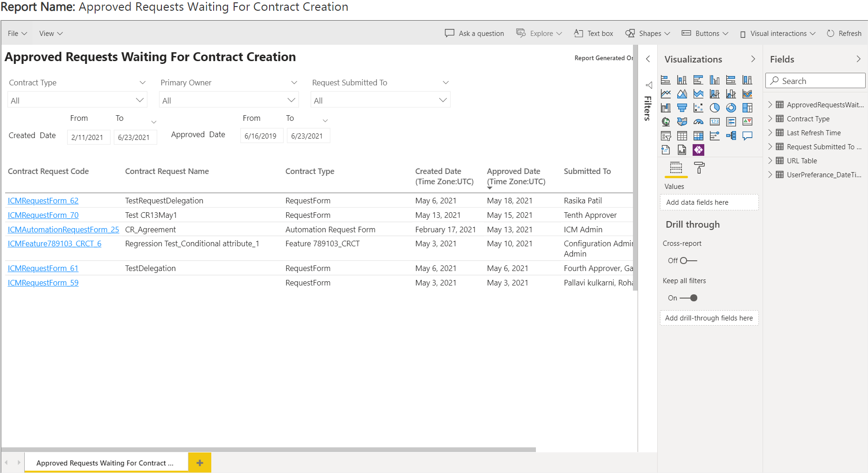This screenshot has height=473, width=868.
Task: Open the File menu
Action: 17,34
